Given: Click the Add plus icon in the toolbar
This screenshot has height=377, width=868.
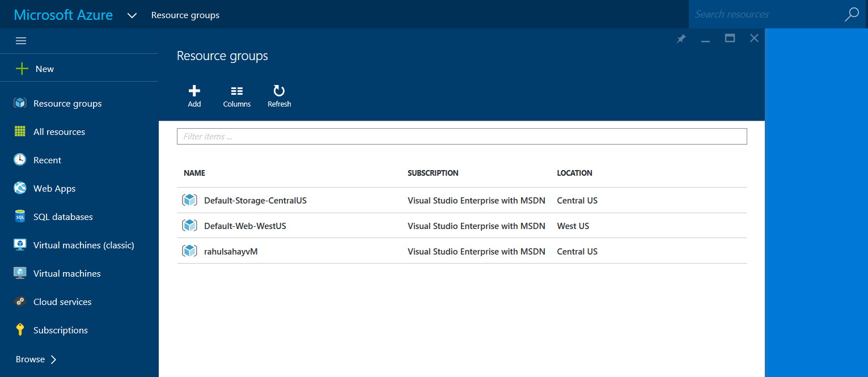Looking at the screenshot, I should point(194,91).
